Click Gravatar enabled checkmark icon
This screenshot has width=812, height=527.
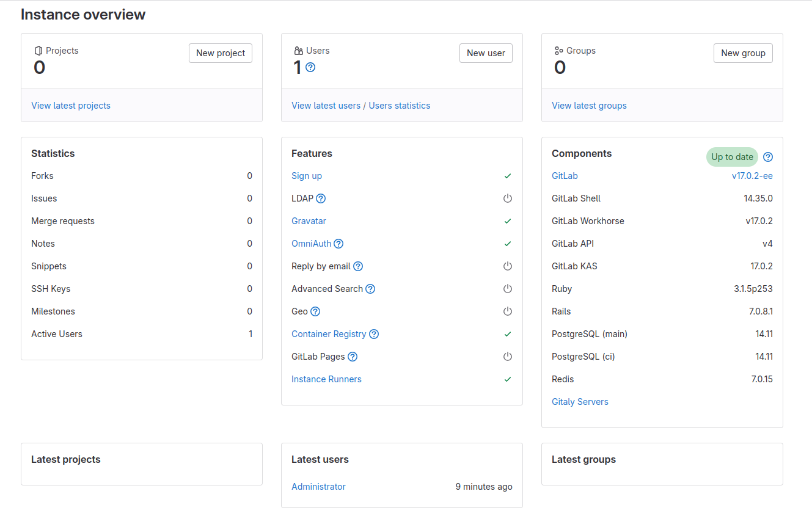coord(508,221)
